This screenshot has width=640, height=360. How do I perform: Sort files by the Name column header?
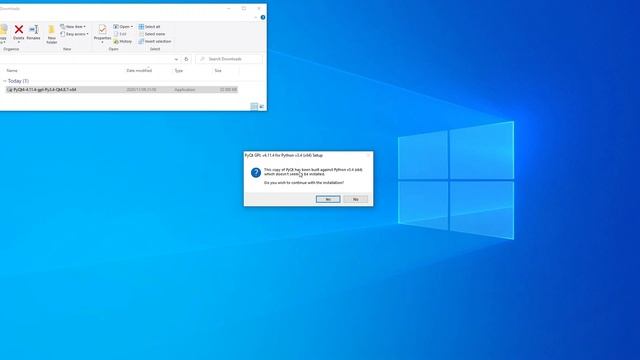[x=12, y=71]
